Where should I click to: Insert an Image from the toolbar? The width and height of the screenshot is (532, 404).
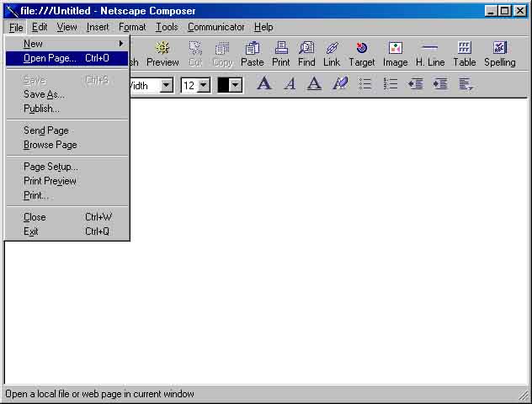(x=396, y=54)
